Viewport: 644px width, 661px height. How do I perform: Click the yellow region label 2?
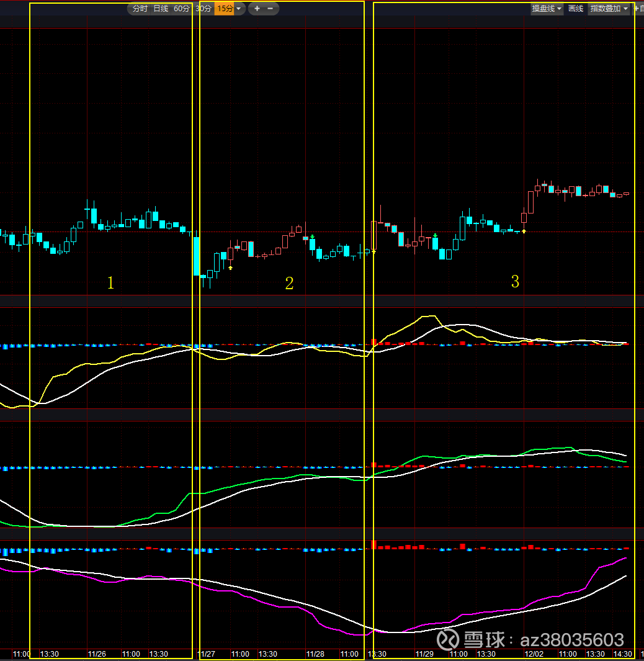[289, 284]
